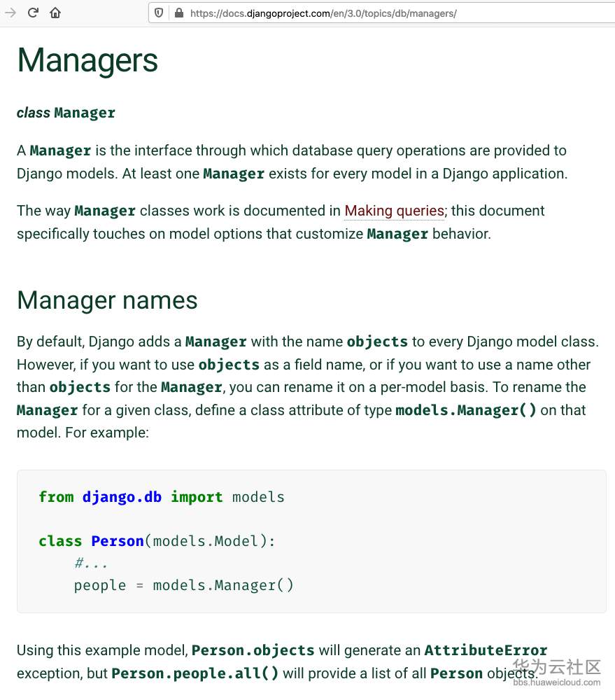Click models.Manager() in the paragraph text
Viewport: 615px width, 700px height.
coord(466,410)
